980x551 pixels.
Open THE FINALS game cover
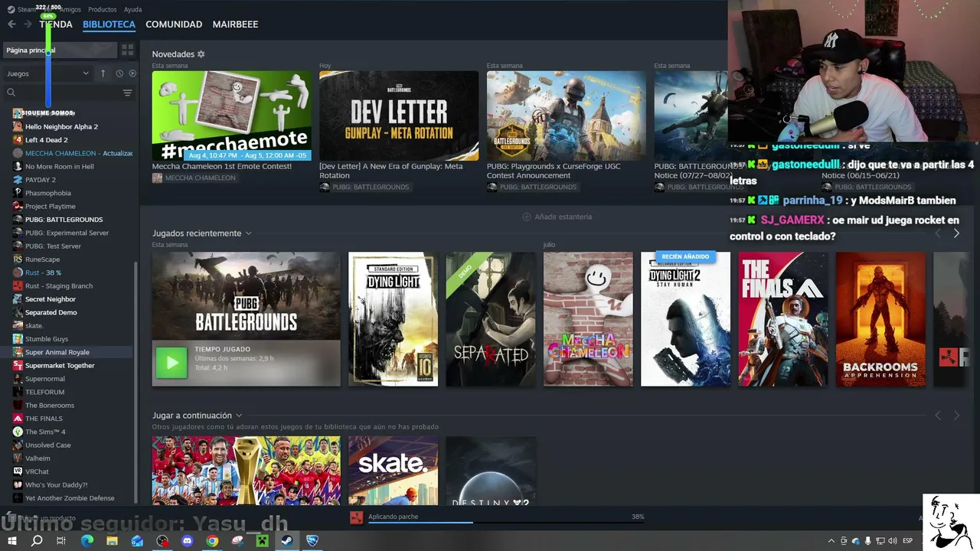click(x=783, y=319)
